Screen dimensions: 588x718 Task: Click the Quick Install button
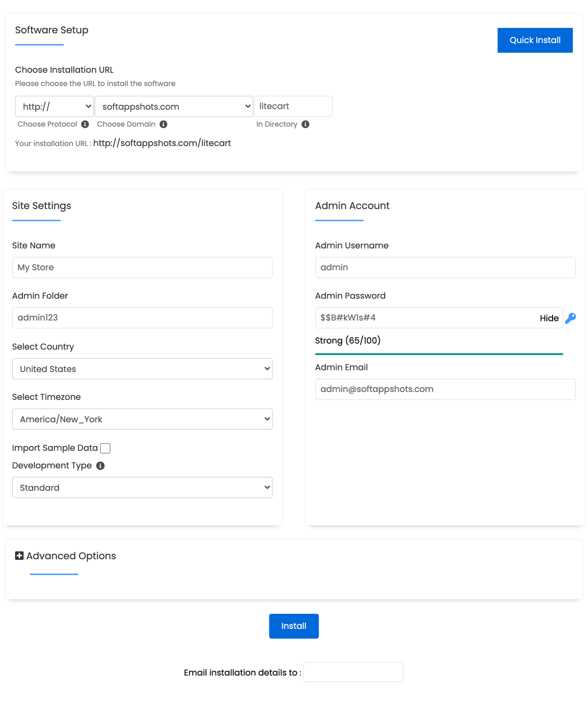coord(535,40)
